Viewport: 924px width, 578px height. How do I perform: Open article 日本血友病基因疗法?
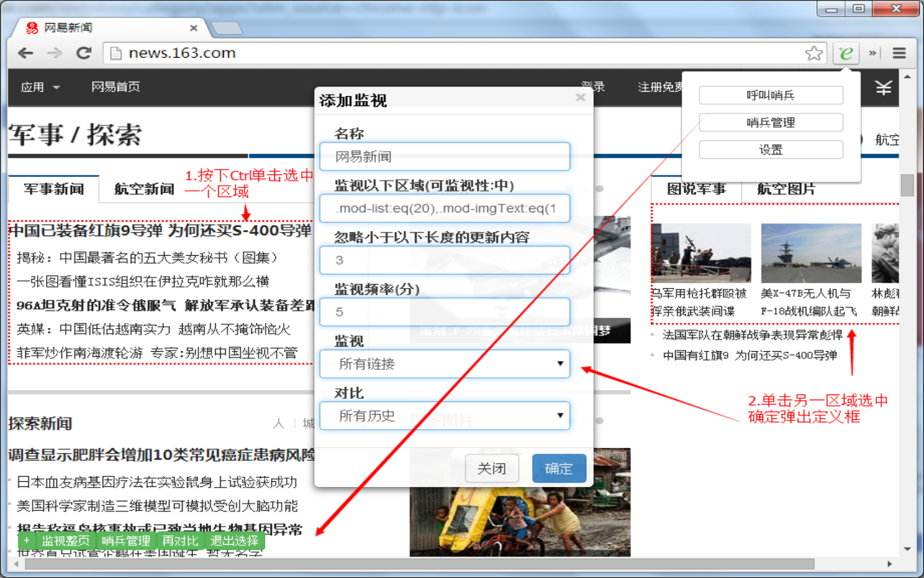click(157, 481)
